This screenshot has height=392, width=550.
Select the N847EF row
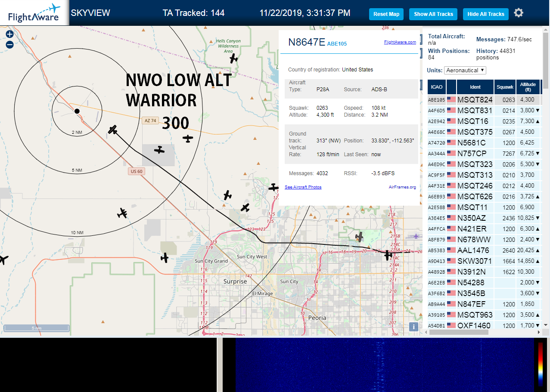[484, 304]
